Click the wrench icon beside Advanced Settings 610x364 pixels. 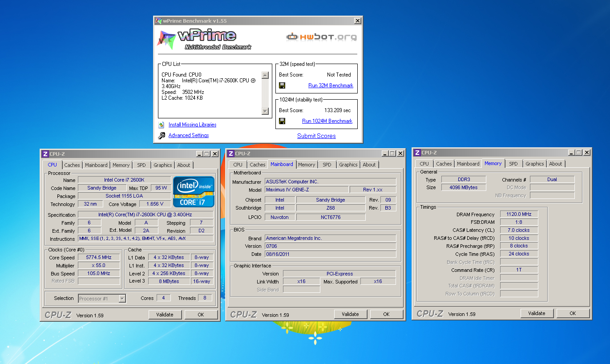161,135
